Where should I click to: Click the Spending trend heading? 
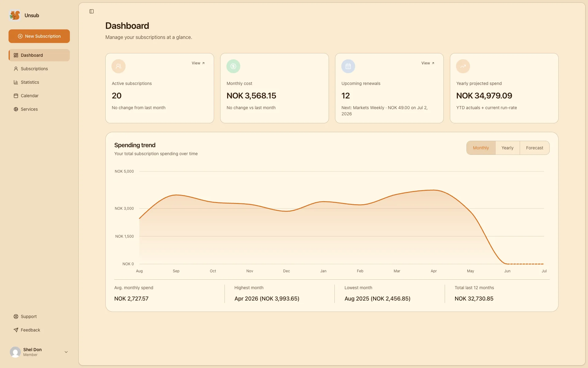(x=135, y=145)
